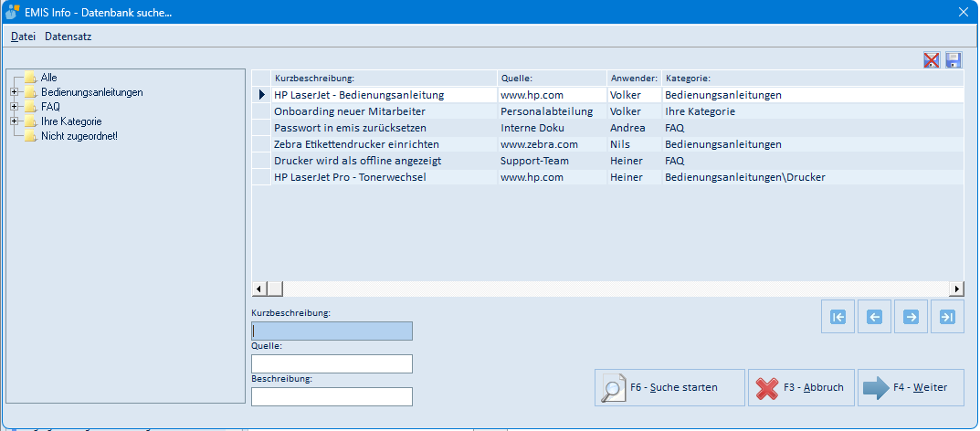Click the Alle folder icon
This screenshot has height=431, width=980.
pos(31,78)
